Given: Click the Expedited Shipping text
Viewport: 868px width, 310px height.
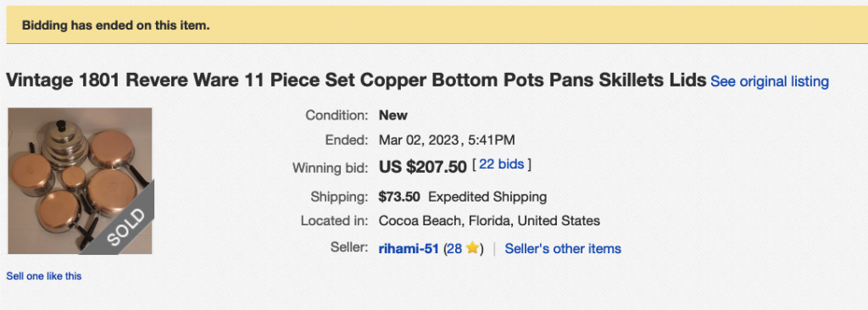Looking at the screenshot, I should coord(487,197).
